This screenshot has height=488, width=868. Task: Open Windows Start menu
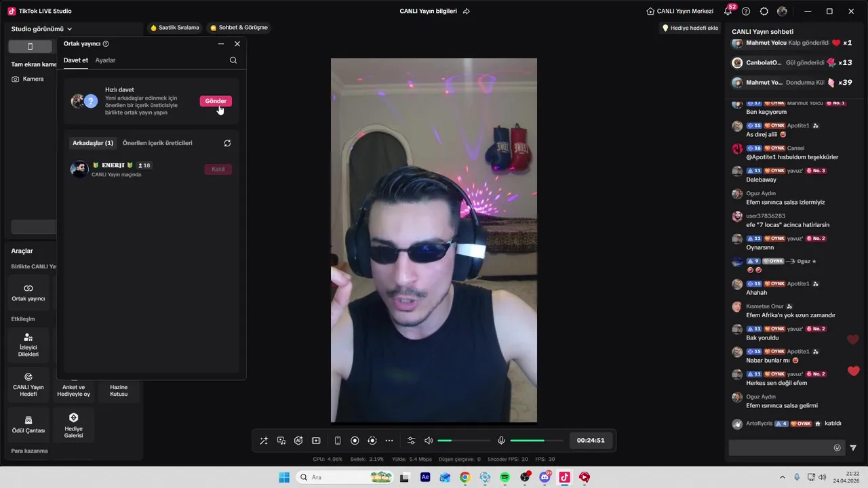pyautogui.click(x=284, y=477)
